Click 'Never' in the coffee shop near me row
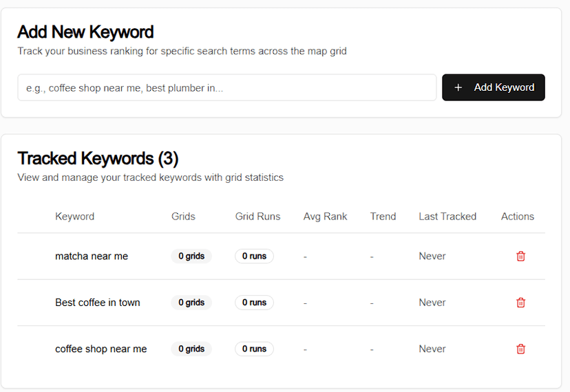The height and width of the screenshot is (392, 570). point(432,349)
